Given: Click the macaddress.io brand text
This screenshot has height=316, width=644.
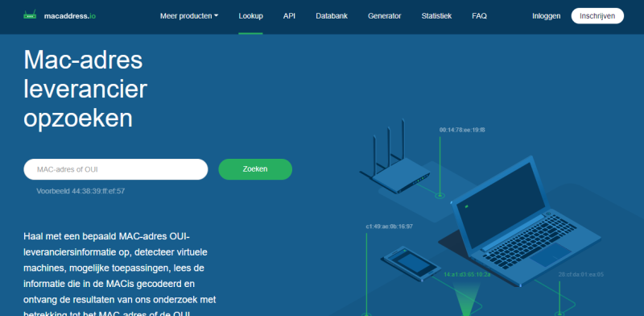Looking at the screenshot, I should point(70,16).
